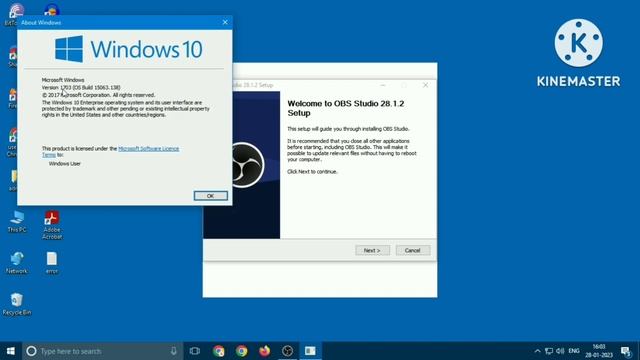The width and height of the screenshot is (640, 360).
Task: Click microphone icon in search box
Action: pyautogui.click(x=174, y=351)
